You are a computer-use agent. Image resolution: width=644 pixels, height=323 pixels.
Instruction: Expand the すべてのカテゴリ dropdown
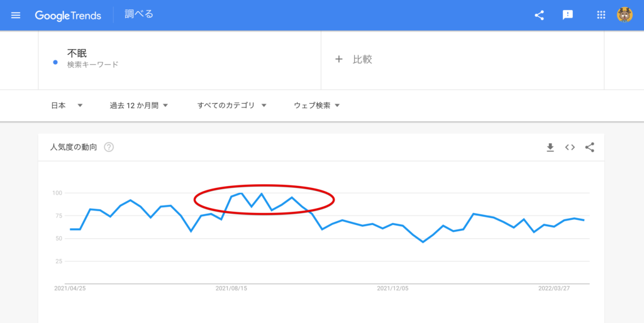pyautogui.click(x=231, y=106)
